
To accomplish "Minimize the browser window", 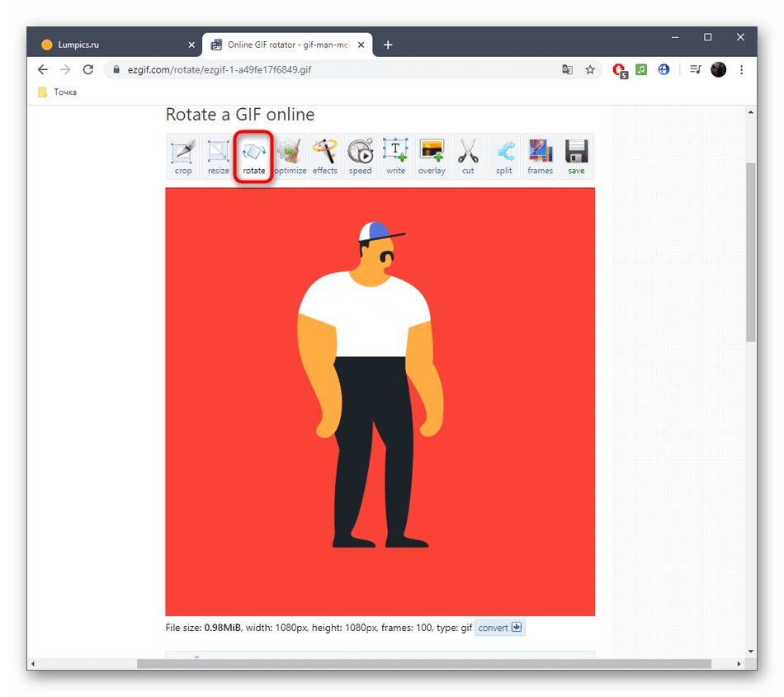I will point(675,37).
